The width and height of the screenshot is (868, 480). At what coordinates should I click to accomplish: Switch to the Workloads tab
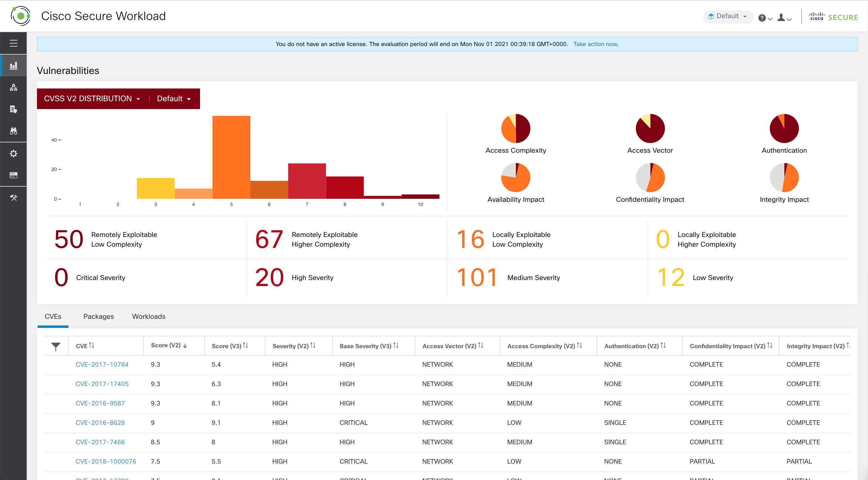[149, 317]
